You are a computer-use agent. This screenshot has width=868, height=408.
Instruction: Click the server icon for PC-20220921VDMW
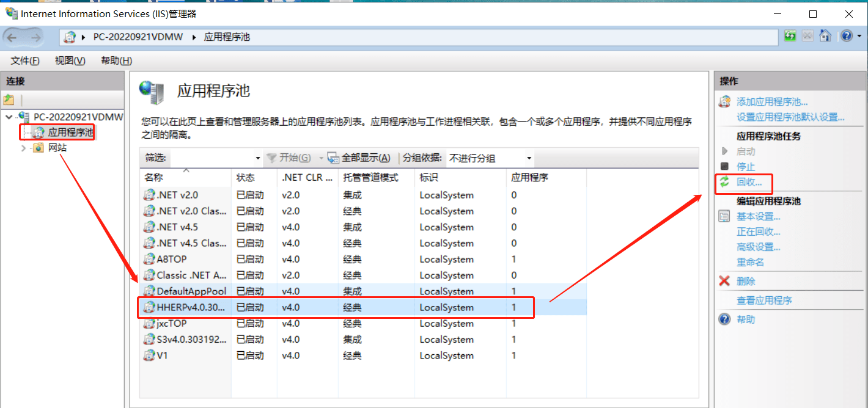24,116
